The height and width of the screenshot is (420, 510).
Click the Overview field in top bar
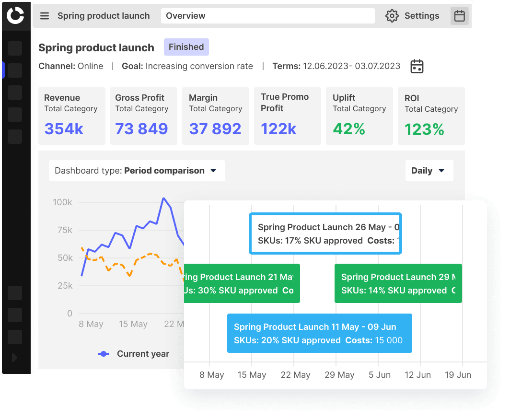pyautogui.click(x=267, y=16)
